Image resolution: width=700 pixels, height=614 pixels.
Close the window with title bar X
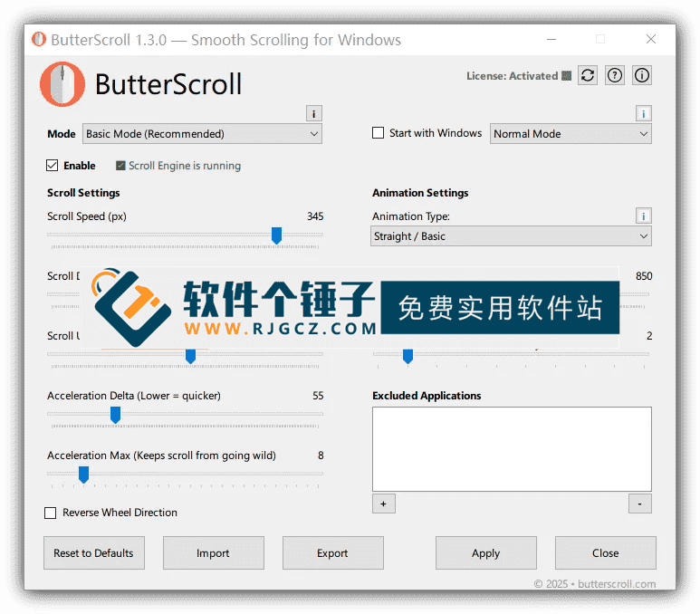click(651, 39)
